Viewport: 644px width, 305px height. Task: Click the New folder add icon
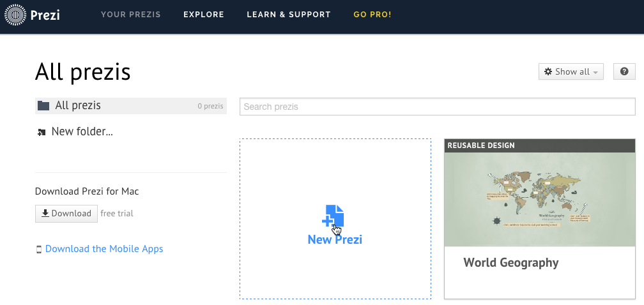(42, 132)
